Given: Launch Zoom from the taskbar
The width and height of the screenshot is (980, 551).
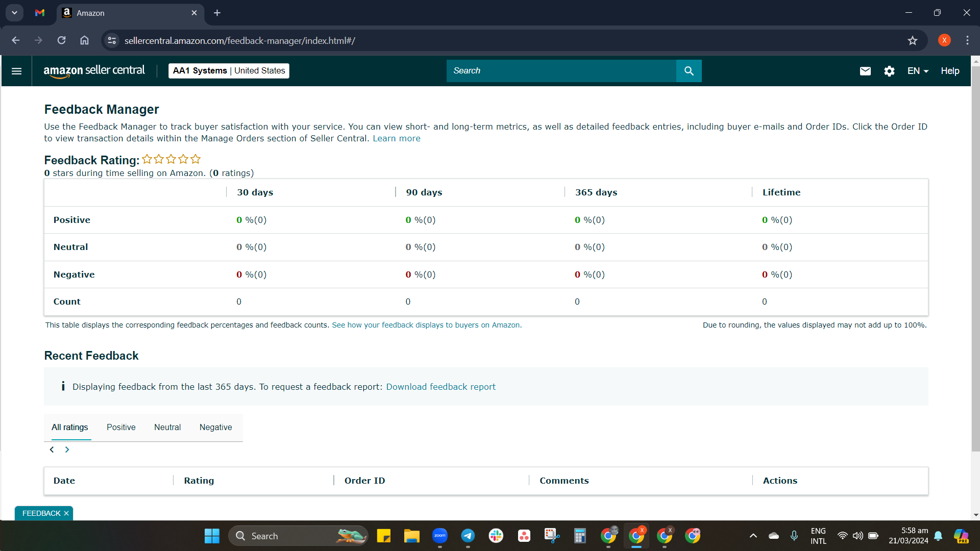Looking at the screenshot, I should 439,536.
